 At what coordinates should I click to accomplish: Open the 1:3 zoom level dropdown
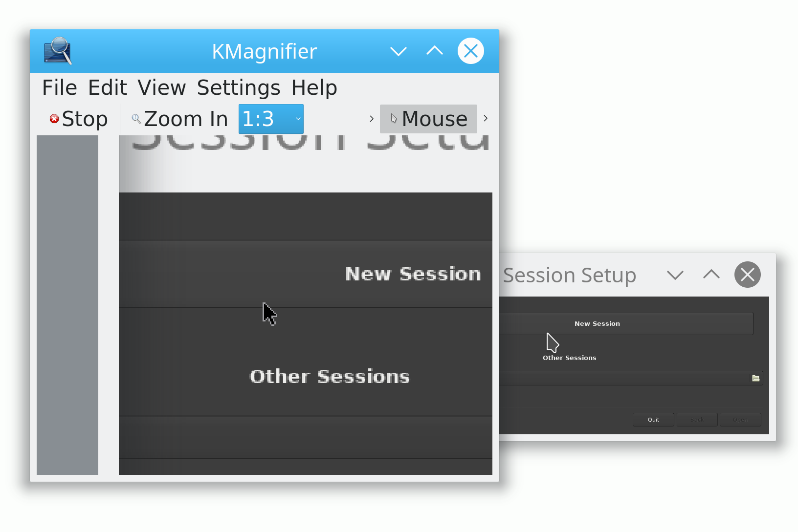tap(271, 119)
